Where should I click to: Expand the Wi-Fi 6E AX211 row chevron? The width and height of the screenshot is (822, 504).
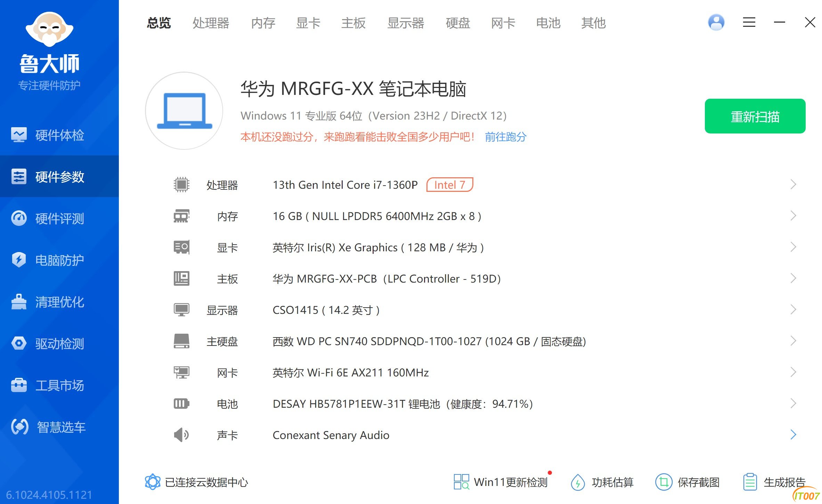tap(793, 372)
